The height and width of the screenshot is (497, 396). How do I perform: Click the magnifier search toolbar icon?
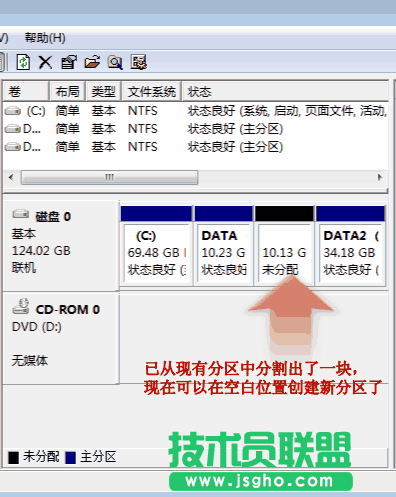115,62
